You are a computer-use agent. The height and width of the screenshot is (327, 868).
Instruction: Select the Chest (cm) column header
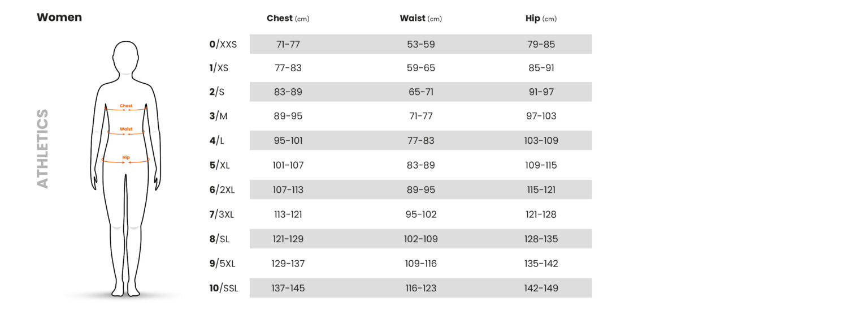click(x=288, y=19)
